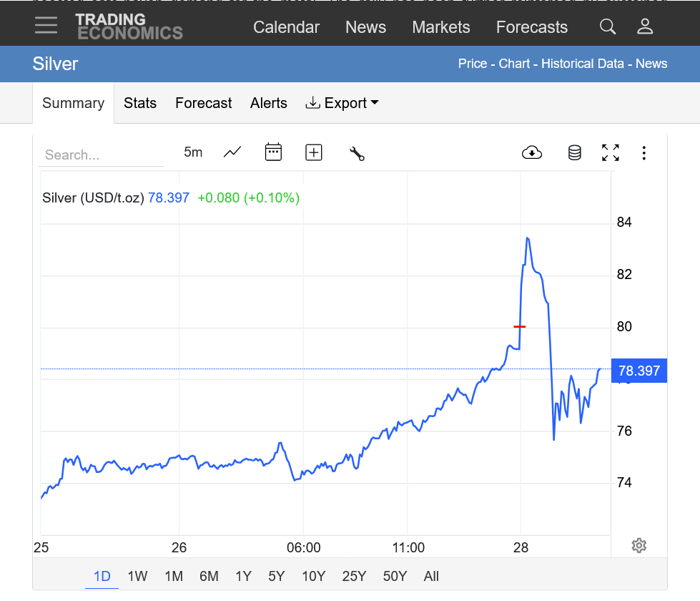The image size is (700, 601).
Task: Open chart settings gear icon
Action: 639,546
